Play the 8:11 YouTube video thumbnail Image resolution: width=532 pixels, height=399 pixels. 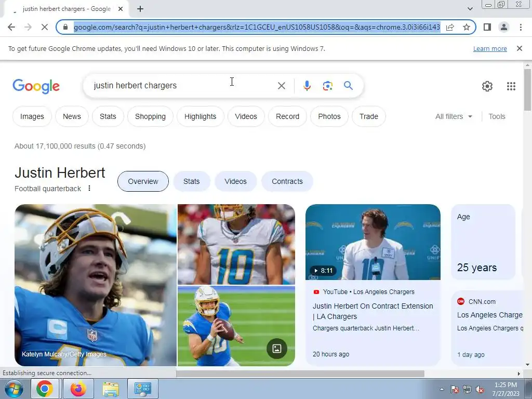tap(373, 242)
